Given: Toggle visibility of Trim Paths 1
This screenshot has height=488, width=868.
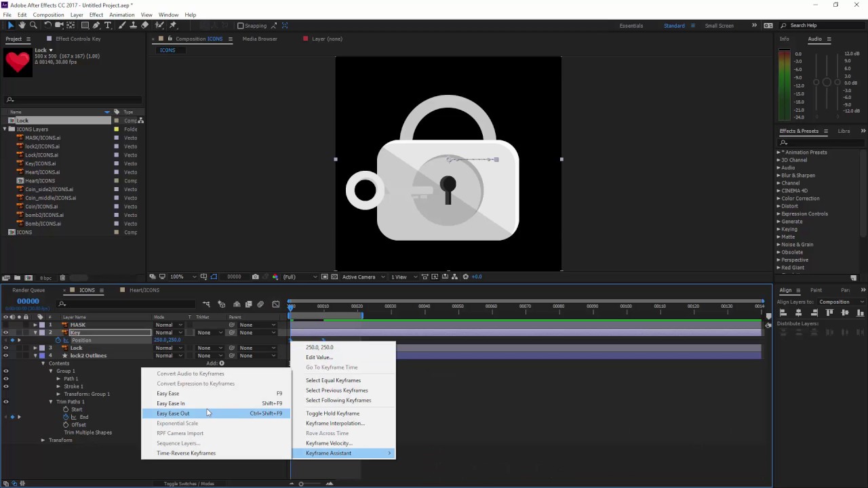Looking at the screenshot, I should pos(5,402).
